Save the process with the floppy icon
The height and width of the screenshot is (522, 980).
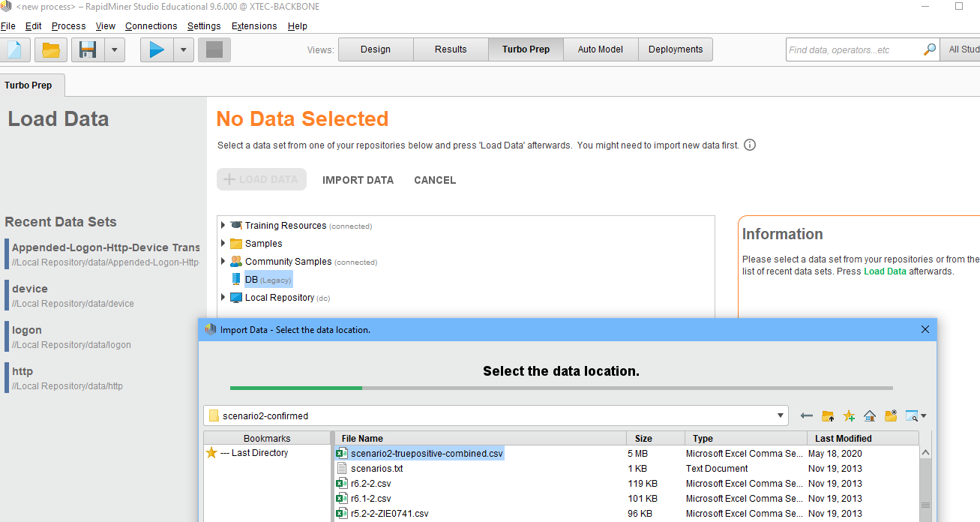coord(88,49)
